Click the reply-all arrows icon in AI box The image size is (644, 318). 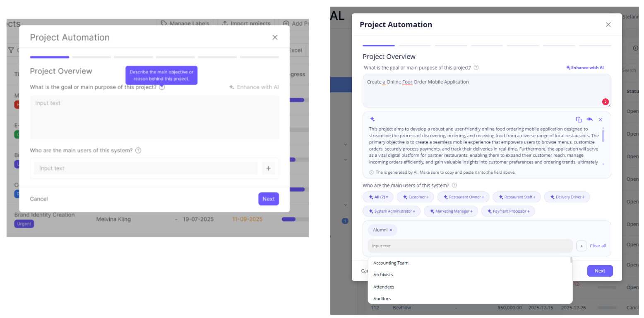pyautogui.click(x=589, y=120)
